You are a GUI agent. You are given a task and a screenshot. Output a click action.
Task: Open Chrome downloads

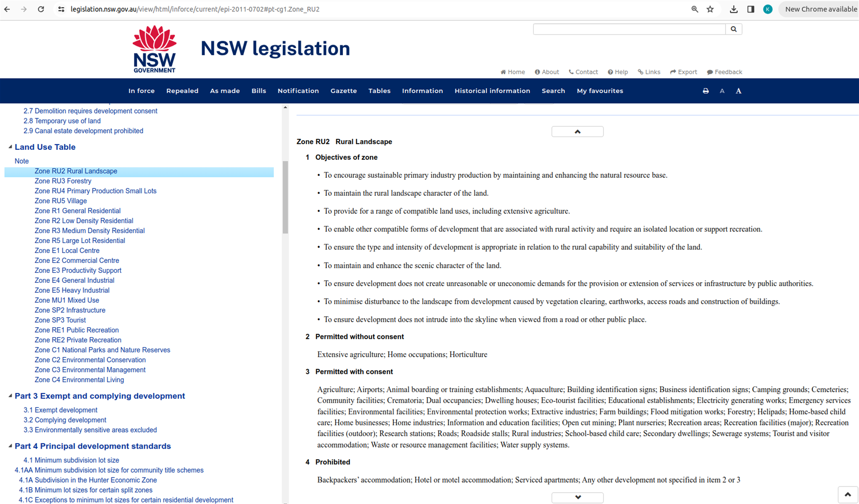coord(734,9)
